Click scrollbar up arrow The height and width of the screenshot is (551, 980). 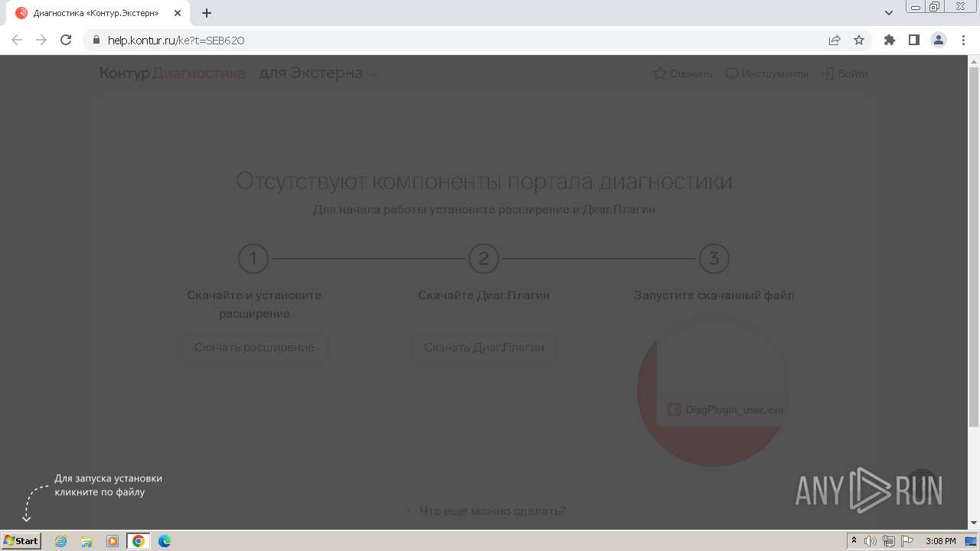point(974,61)
